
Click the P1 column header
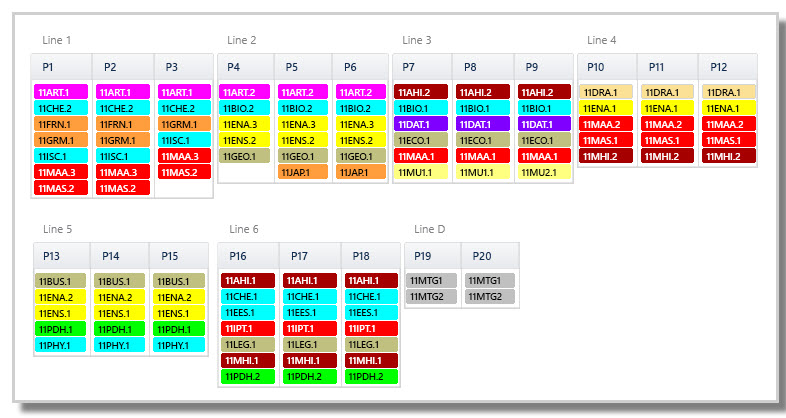62,67
